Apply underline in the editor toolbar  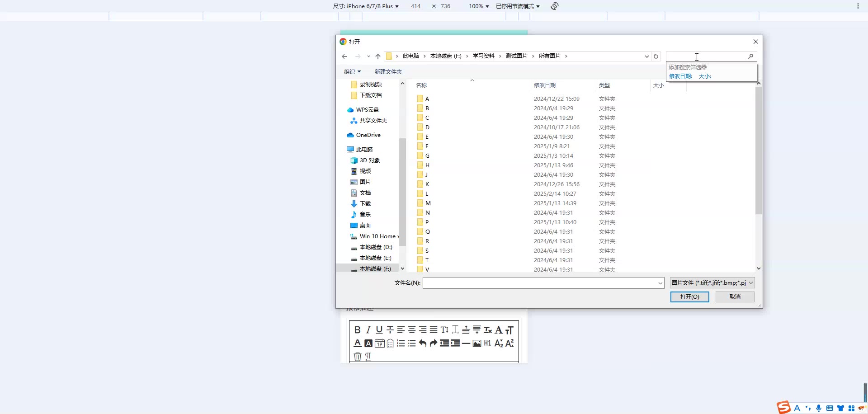tap(379, 330)
